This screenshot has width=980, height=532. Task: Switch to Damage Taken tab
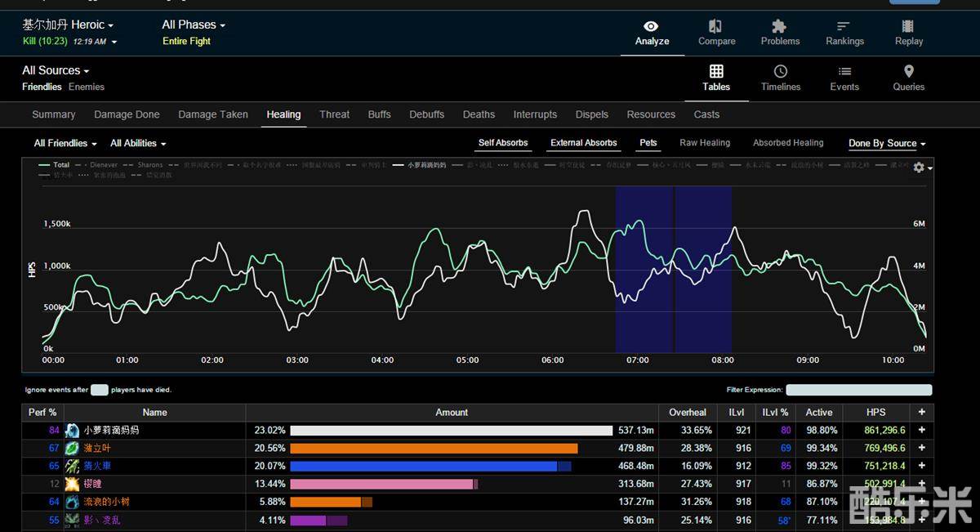[x=212, y=114]
